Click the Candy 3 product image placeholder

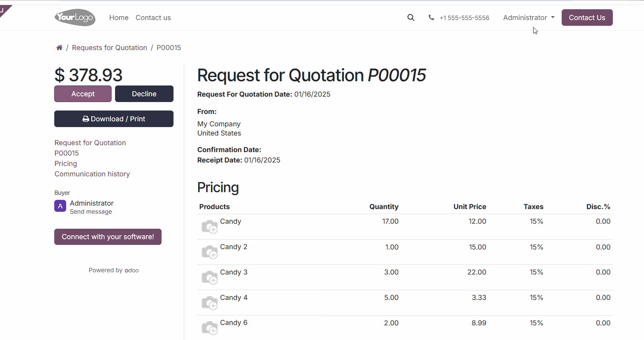210,277
